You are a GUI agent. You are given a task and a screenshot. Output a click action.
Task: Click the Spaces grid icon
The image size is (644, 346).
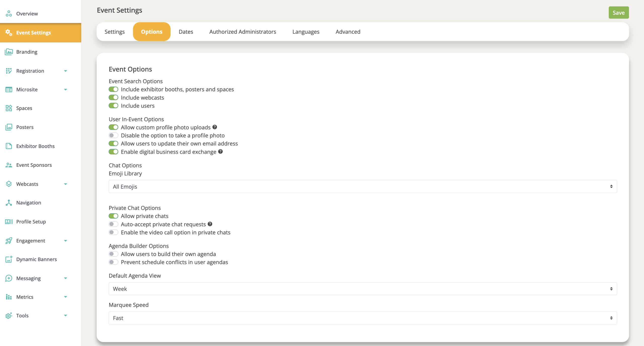click(9, 108)
